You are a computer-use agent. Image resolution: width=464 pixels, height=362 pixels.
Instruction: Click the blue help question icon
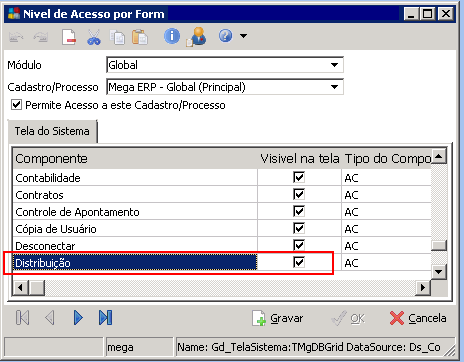point(226,36)
